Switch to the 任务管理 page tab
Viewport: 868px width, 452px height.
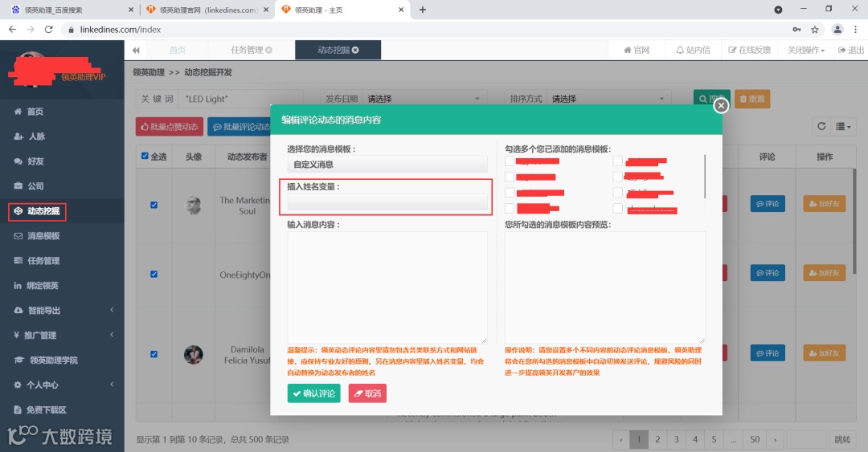[251, 51]
